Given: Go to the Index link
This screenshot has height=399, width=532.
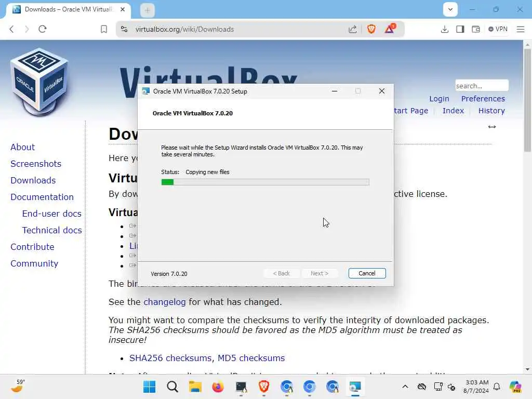Looking at the screenshot, I should pos(453,111).
